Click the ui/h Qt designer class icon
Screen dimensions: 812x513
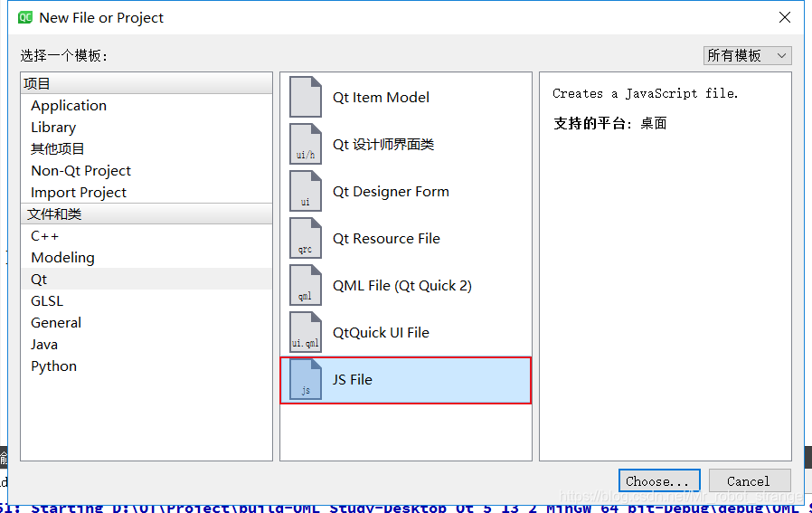pos(306,144)
